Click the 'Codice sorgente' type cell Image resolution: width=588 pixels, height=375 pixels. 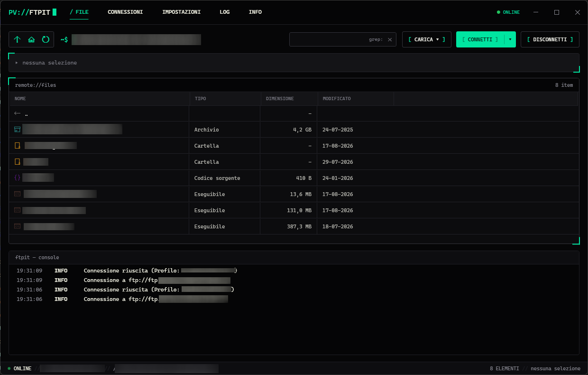click(217, 178)
